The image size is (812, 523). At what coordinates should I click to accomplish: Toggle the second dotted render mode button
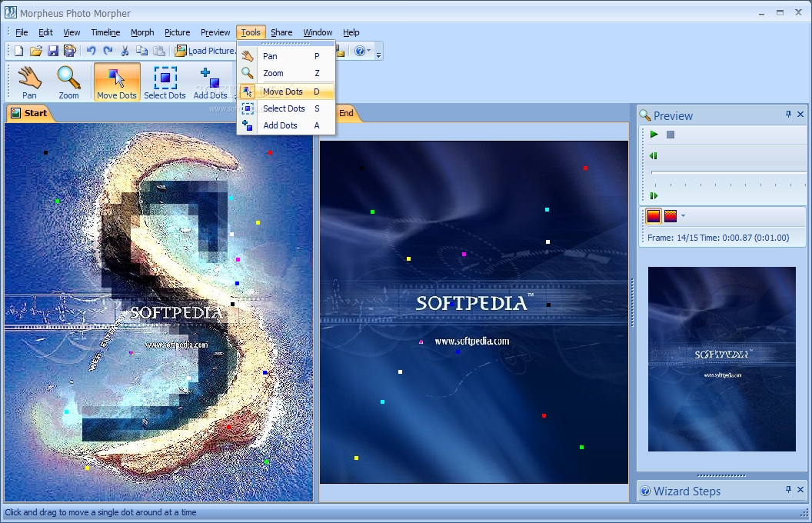click(x=670, y=216)
